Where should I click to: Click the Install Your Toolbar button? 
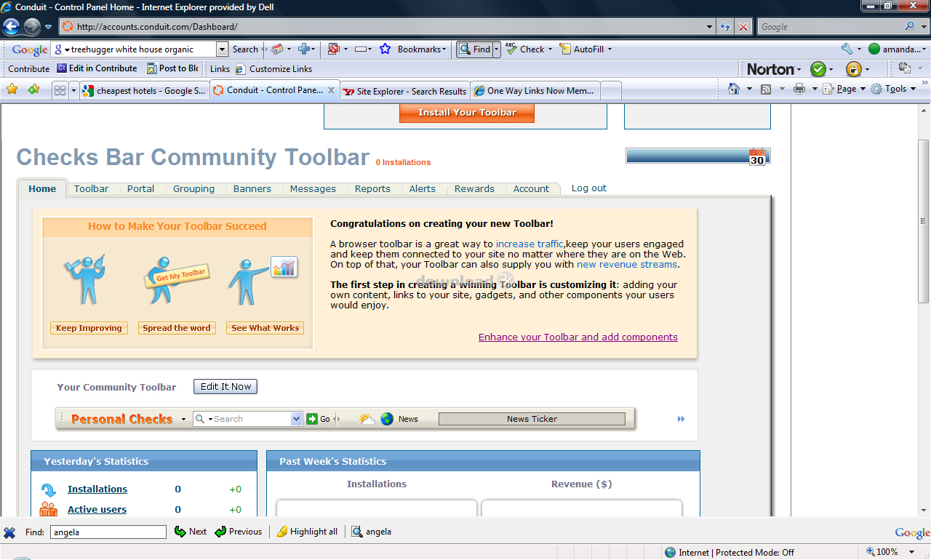click(x=467, y=113)
